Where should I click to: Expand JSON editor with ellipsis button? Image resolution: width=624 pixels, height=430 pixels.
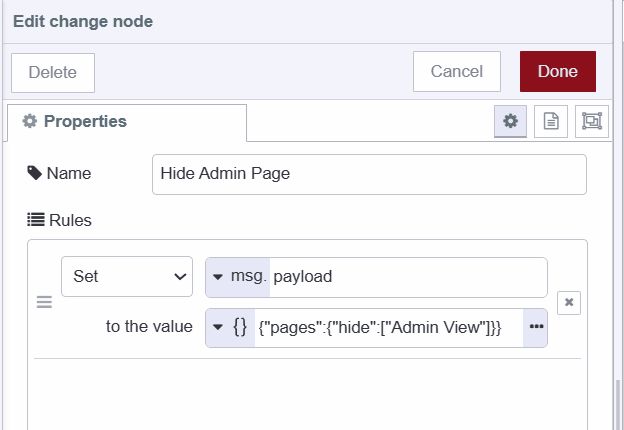coord(535,327)
